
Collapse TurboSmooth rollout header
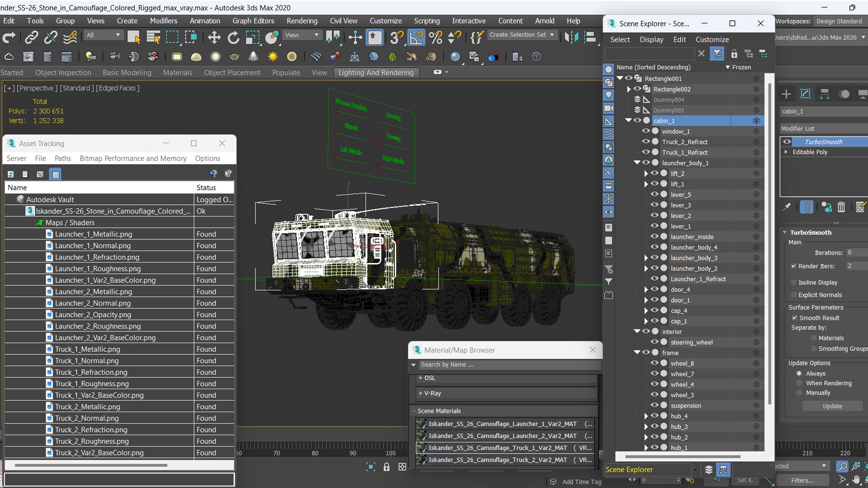point(810,232)
